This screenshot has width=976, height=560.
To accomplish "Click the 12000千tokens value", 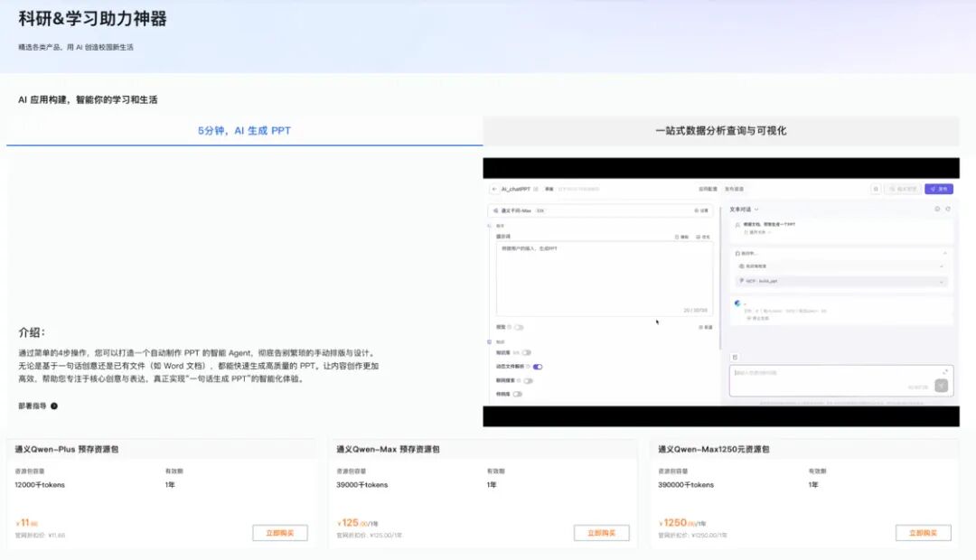I will click(40, 485).
